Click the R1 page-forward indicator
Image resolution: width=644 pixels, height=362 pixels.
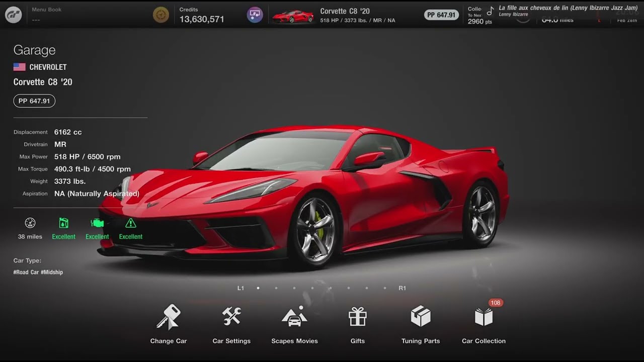[402, 288]
